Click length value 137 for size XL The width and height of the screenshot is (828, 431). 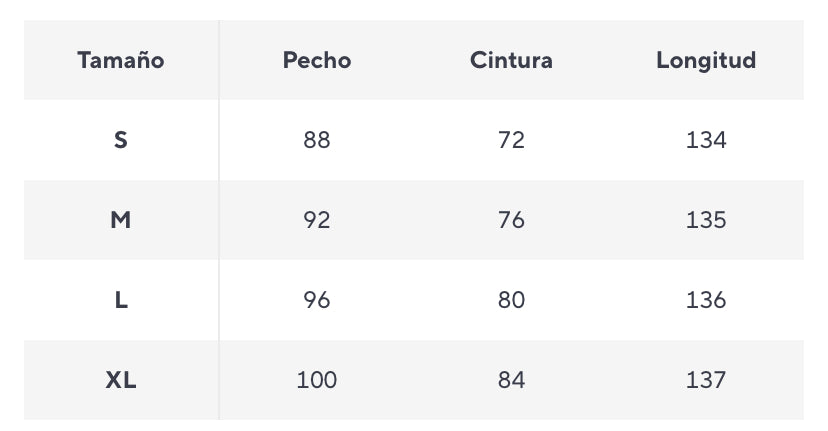pos(706,380)
